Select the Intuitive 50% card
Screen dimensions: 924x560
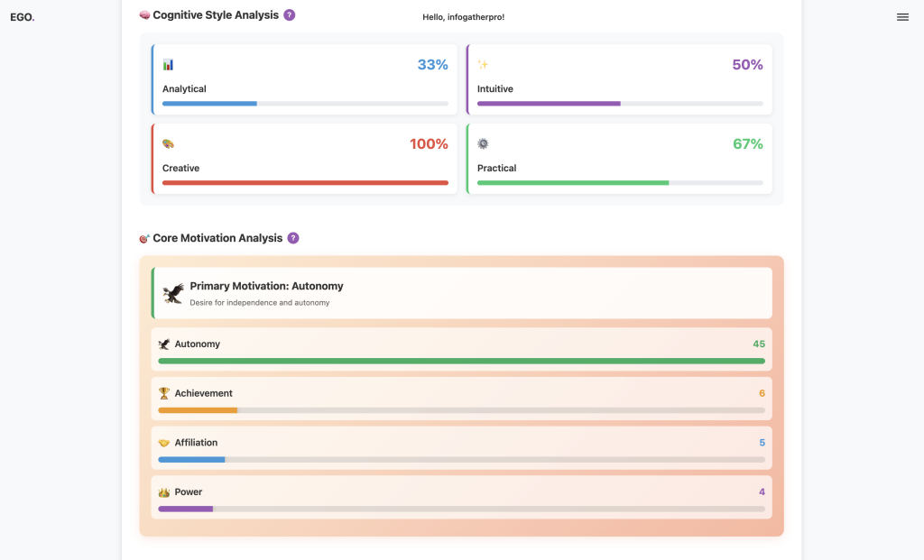(619, 79)
